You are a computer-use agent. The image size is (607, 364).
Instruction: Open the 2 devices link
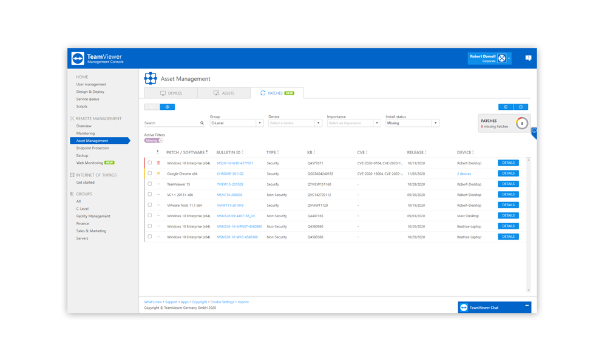464,174
